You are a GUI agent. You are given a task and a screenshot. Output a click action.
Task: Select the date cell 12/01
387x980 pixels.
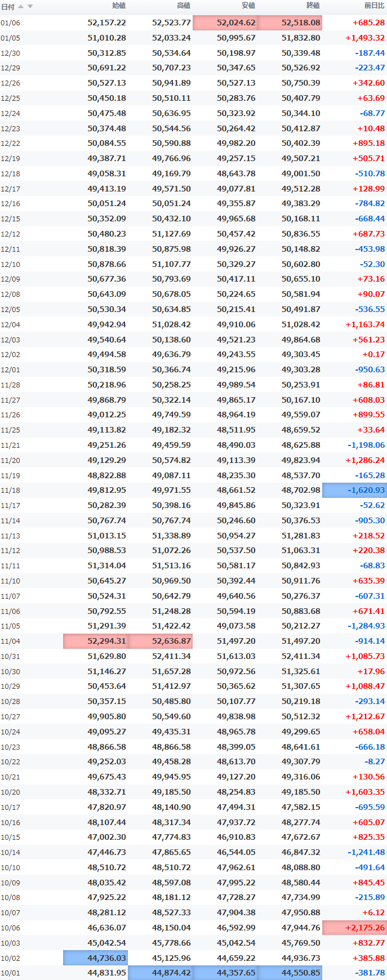(x=10, y=370)
